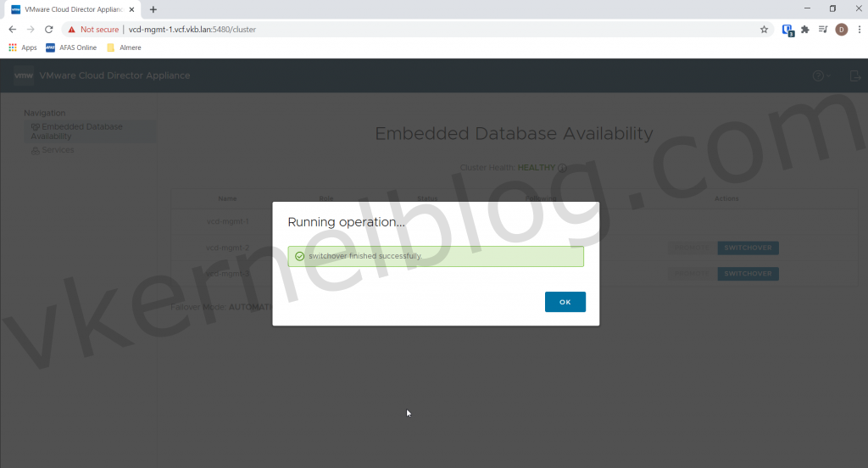This screenshot has height=468, width=868.
Task: Open the Almere bookmarks folder
Action: tap(124, 47)
